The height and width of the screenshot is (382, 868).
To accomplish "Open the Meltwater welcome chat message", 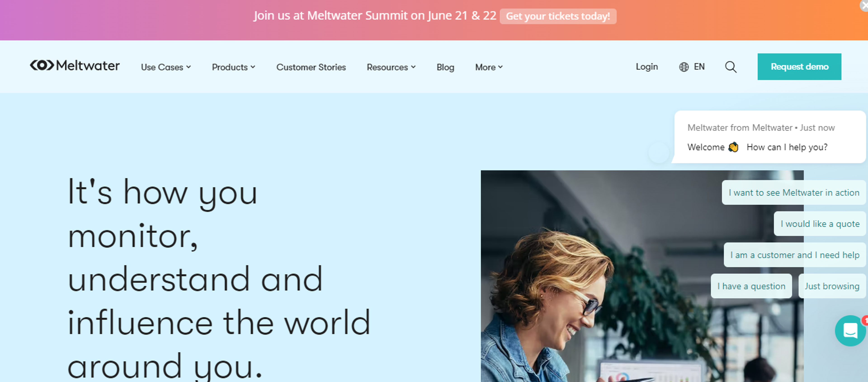I will point(770,137).
